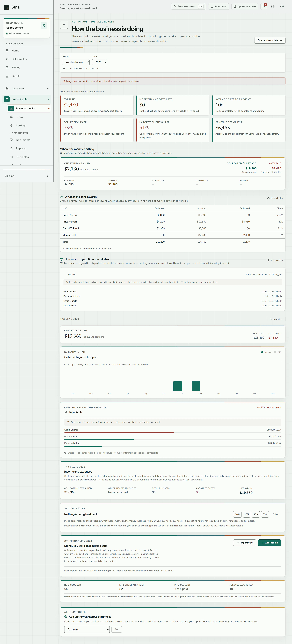Screen dimensions: 292x644
Task: Click the Scope control shield icon
Action: point(44,26)
